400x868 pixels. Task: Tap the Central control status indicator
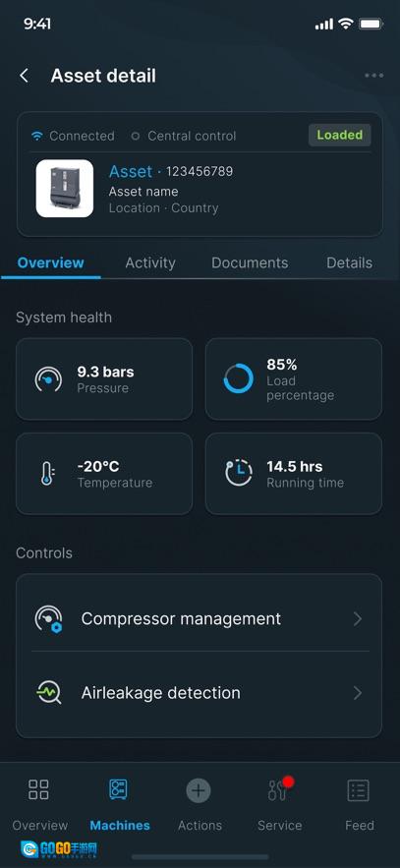tap(183, 136)
